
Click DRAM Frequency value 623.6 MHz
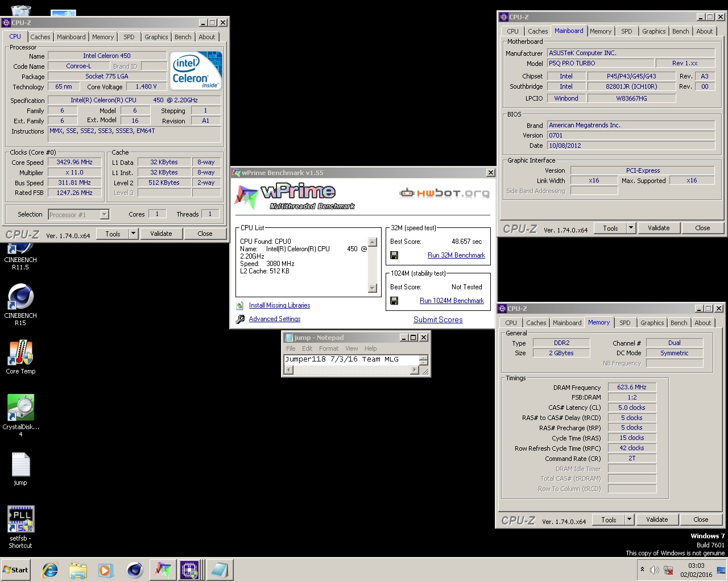(x=632, y=387)
